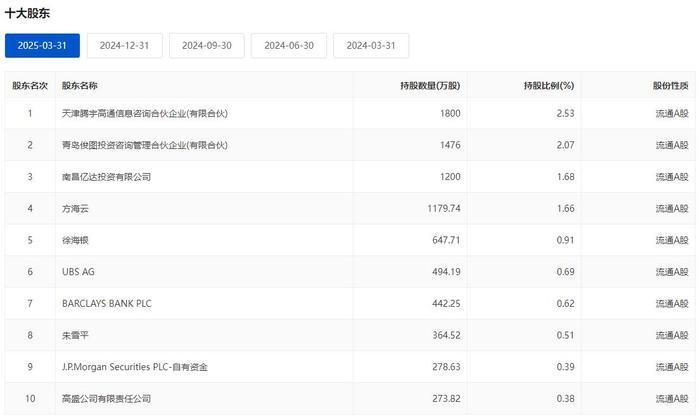View the 2024-06-30 period tab
Image resolution: width=700 pixels, height=419 pixels.
[x=289, y=45]
